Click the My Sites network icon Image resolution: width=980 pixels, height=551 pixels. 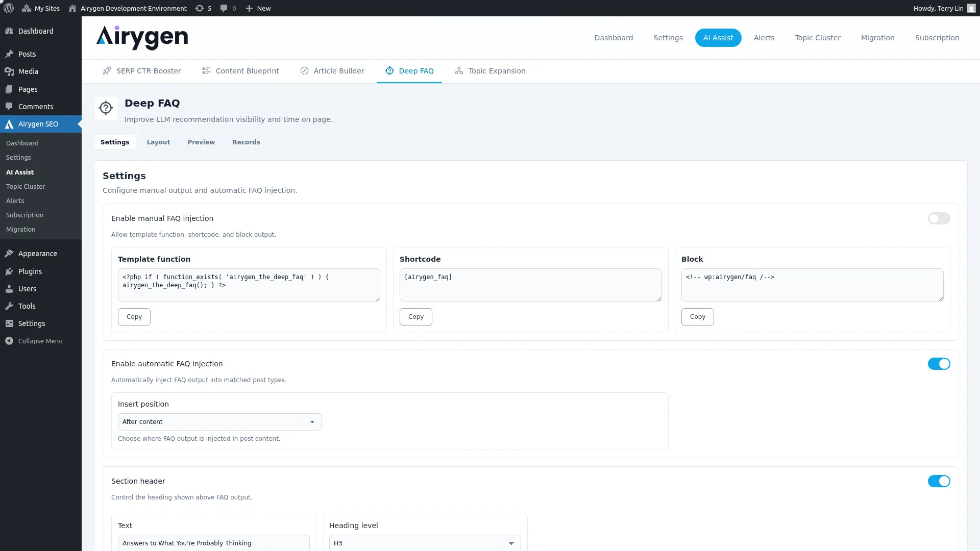(27, 8)
